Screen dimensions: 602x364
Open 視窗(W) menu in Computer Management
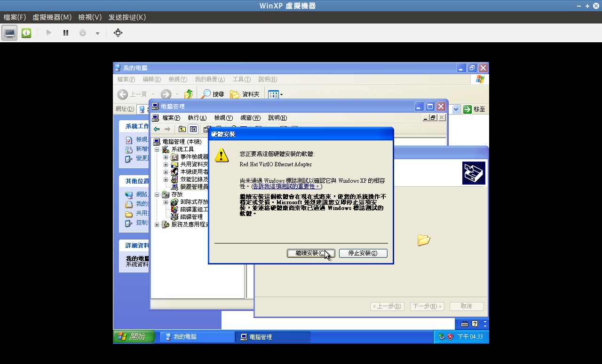tap(250, 118)
